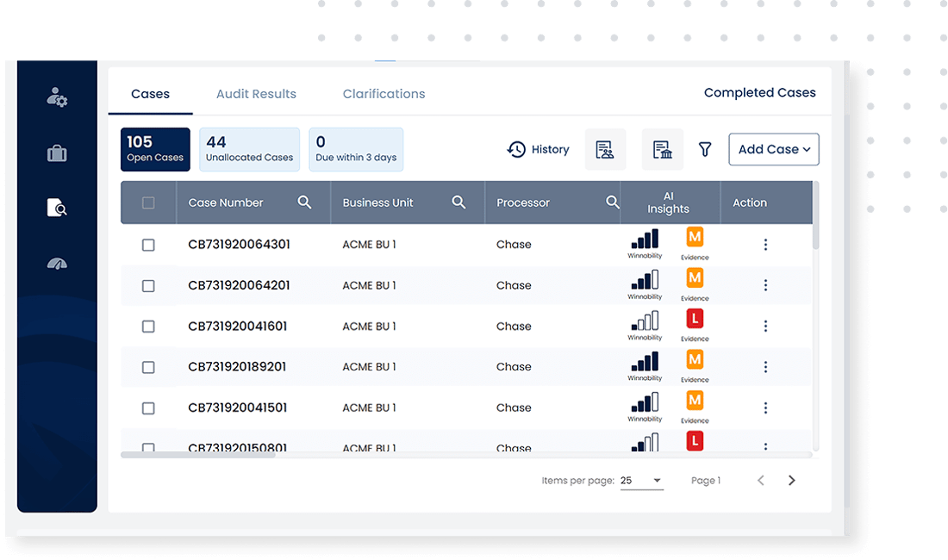Expand the Add Case dropdown
The image size is (948, 560).
(x=773, y=150)
